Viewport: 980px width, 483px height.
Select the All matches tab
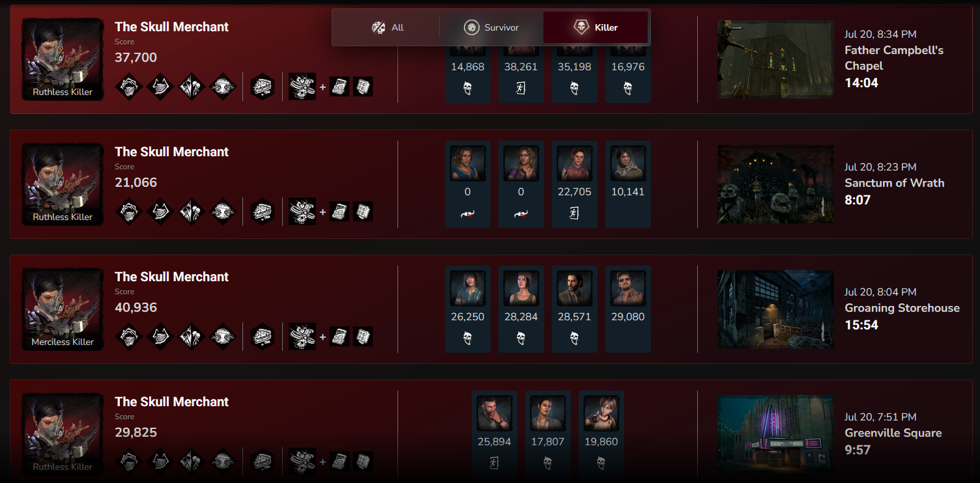[387, 27]
